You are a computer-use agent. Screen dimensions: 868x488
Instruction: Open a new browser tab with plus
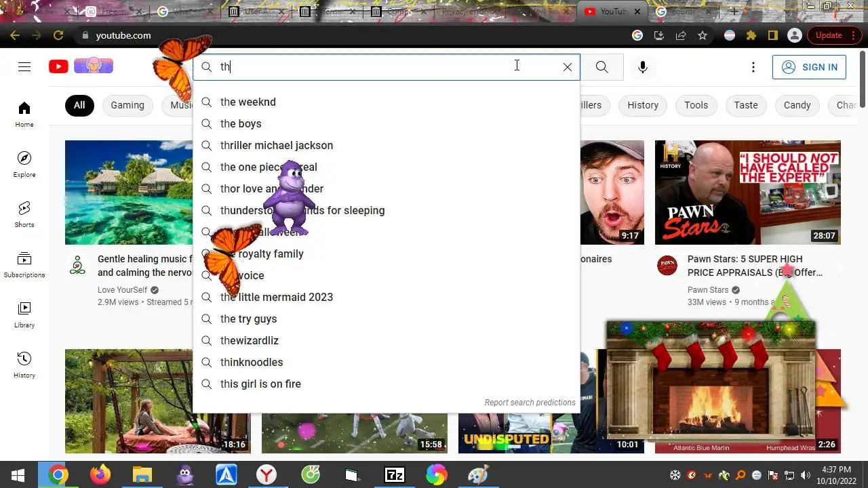(734, 12)
